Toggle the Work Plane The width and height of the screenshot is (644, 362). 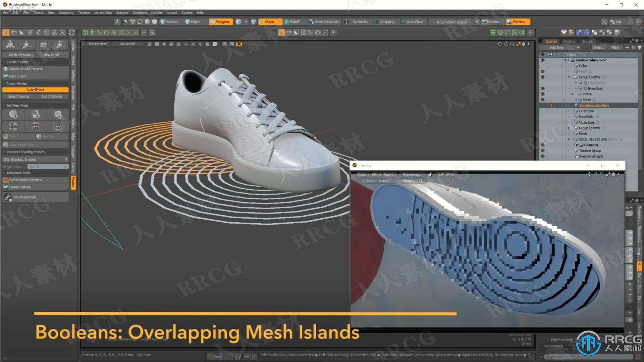coord(412,22)
